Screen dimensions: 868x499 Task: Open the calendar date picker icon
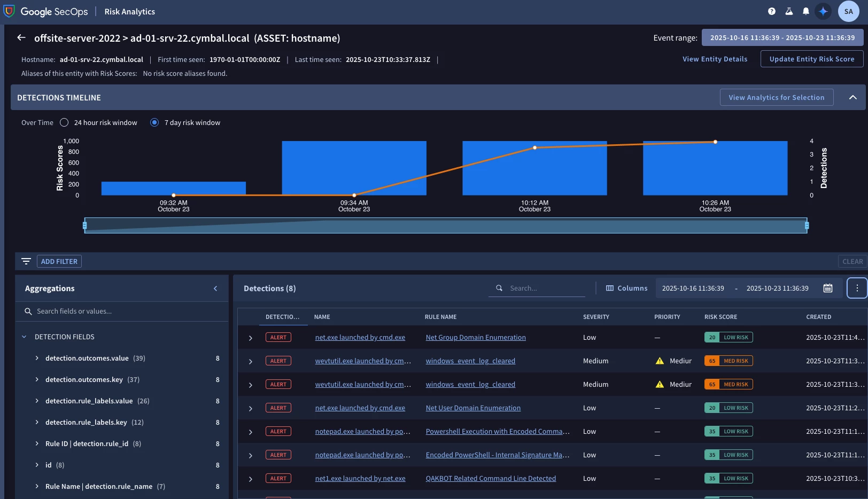tap(828, 288)
